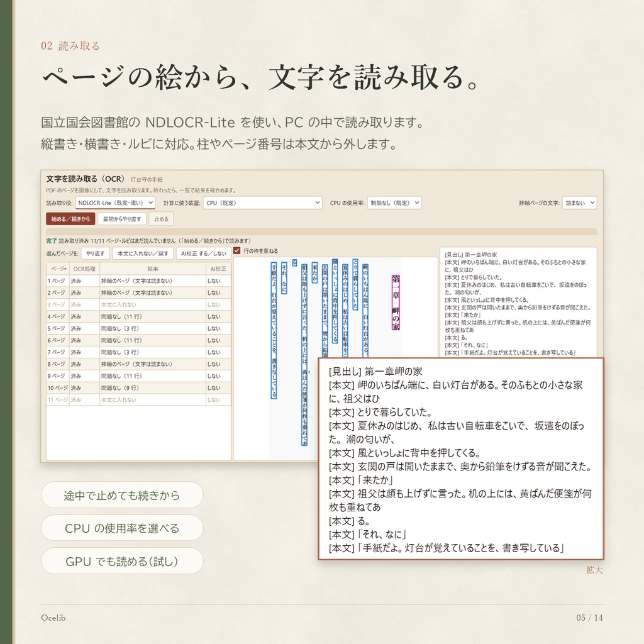Select the 6 ページ row
Image resolution: width=644 pixels, height=644 pixels.
139,340
